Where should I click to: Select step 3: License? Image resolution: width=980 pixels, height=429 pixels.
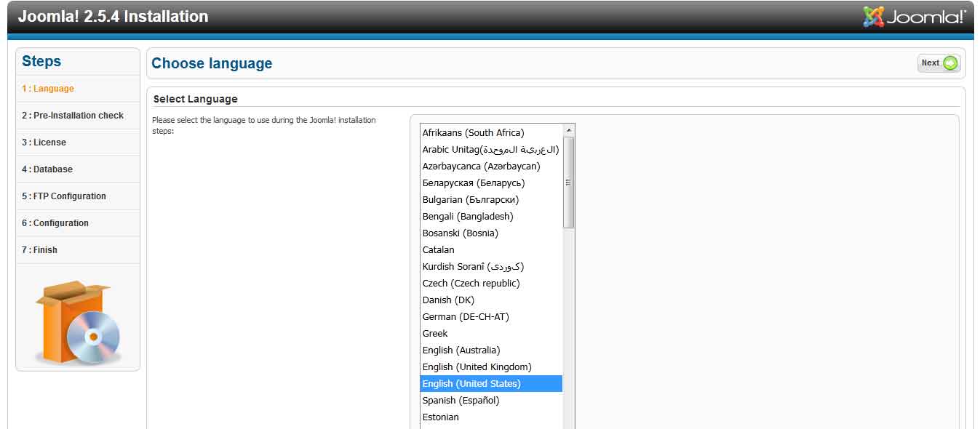click(78, 143)
